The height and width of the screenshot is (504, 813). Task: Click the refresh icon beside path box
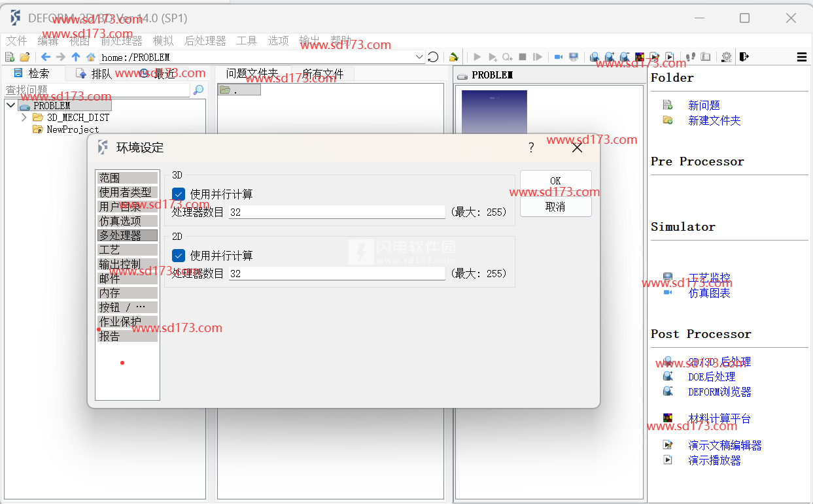[433, 58]
